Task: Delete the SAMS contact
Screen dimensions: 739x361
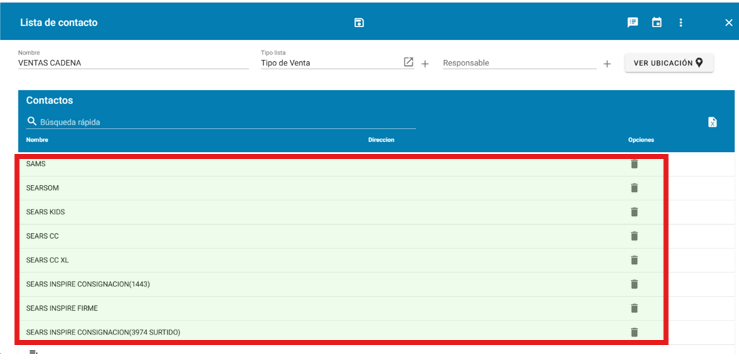Action: [634, 164]
